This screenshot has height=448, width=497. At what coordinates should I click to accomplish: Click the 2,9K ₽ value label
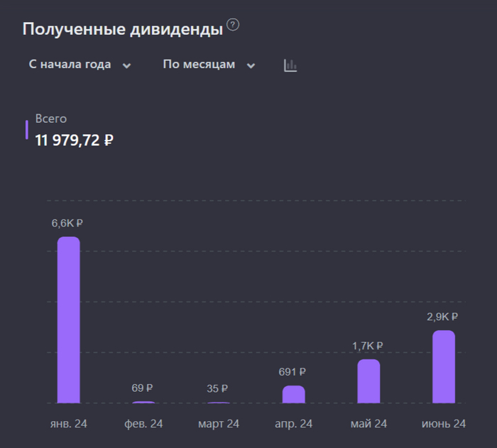click(442, 317)
